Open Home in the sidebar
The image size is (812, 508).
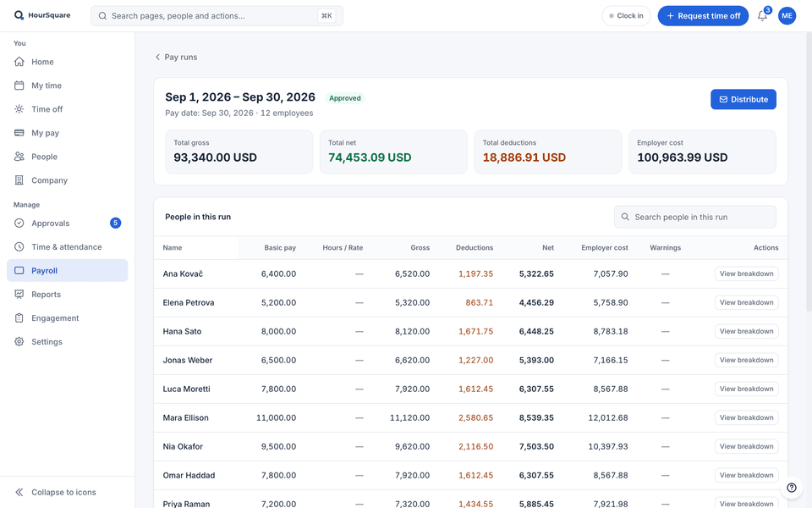coord(68,62)
